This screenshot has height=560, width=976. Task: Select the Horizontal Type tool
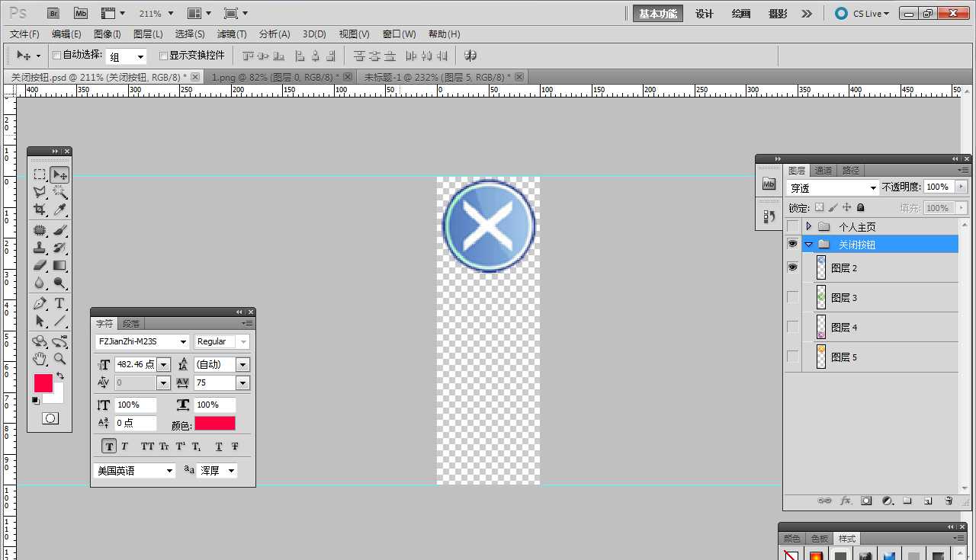click(x=59, y=303)
